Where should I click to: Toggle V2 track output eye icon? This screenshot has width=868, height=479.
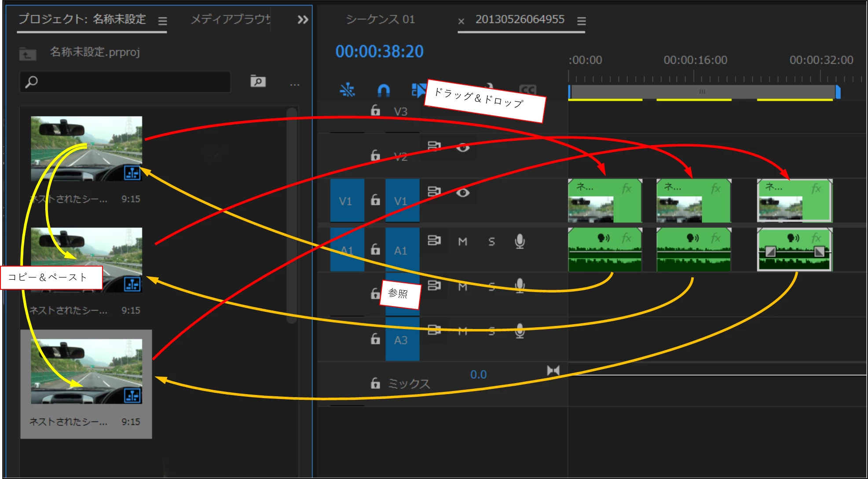(462, 148)
